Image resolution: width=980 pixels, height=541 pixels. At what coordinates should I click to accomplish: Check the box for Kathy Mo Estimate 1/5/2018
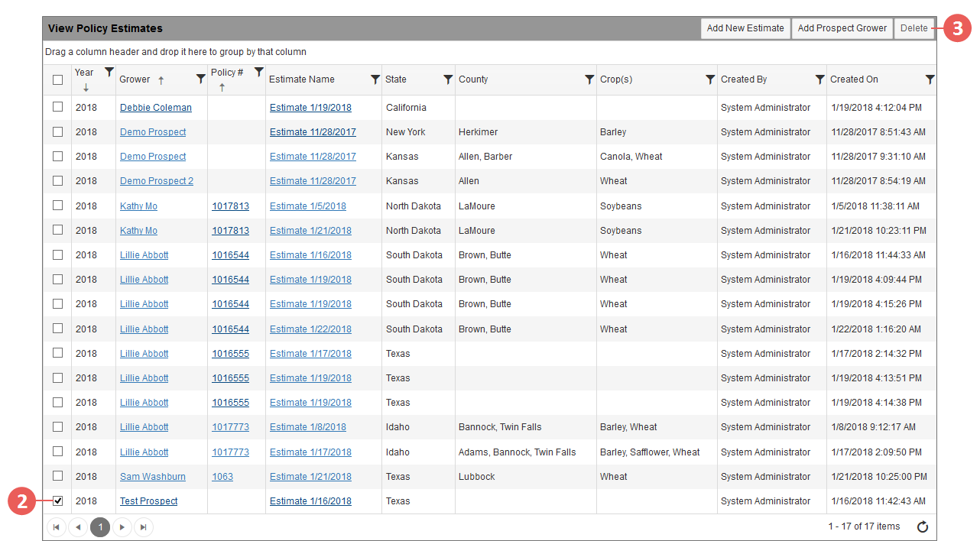57,206
